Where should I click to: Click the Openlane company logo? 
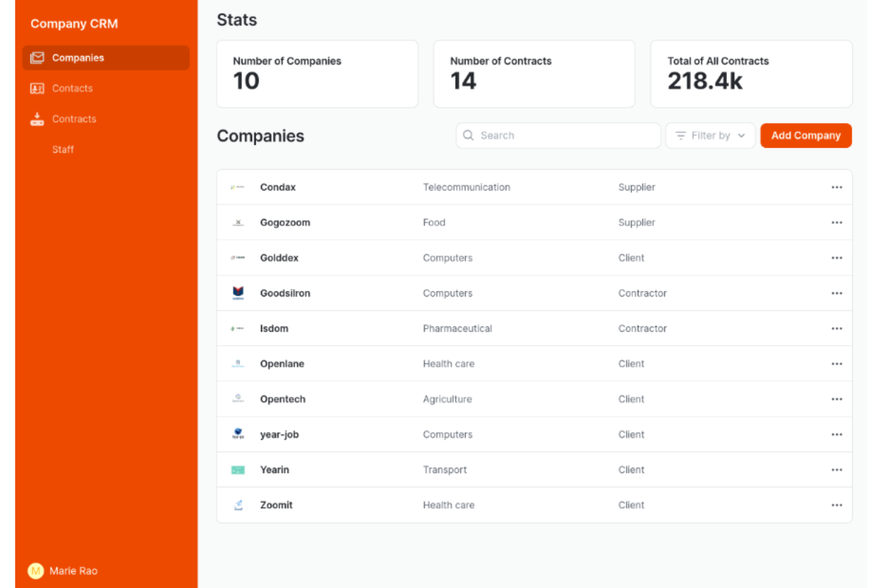coord(238,363)
